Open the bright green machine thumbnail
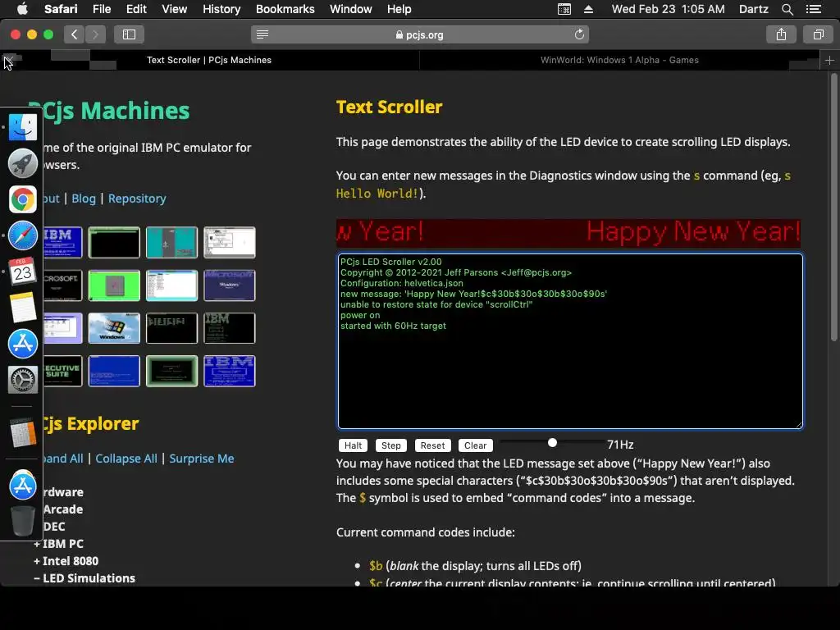Screen dimensions: 840x630 tap(114, 285)
